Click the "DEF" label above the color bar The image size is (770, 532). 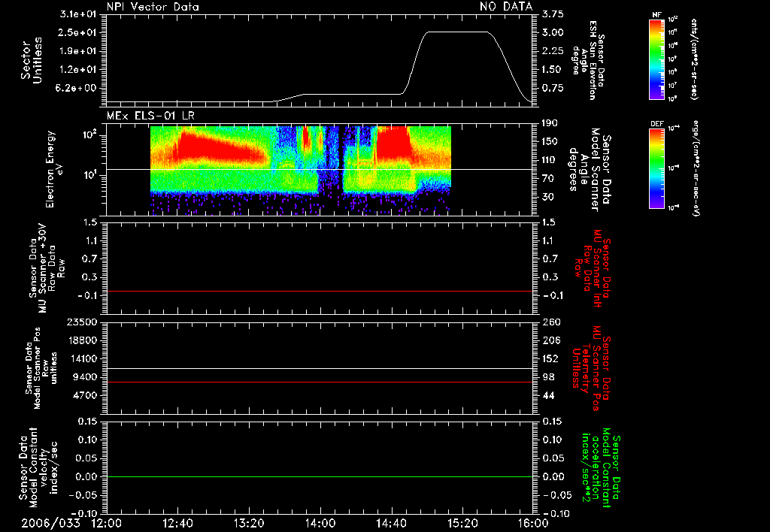click(x=657, y=124)
